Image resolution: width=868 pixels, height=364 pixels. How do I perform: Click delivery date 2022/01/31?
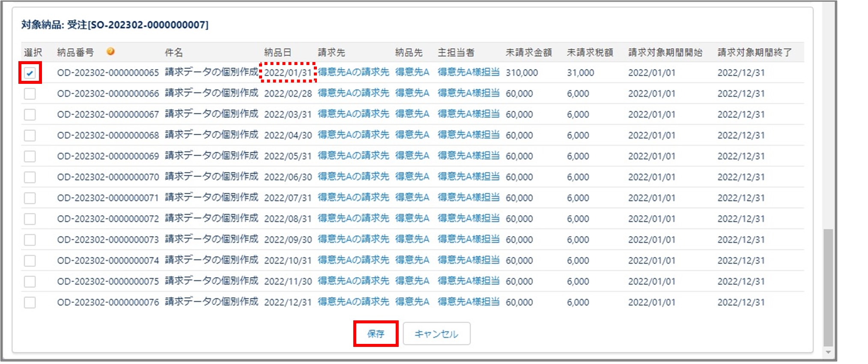[x=288, y=73]
